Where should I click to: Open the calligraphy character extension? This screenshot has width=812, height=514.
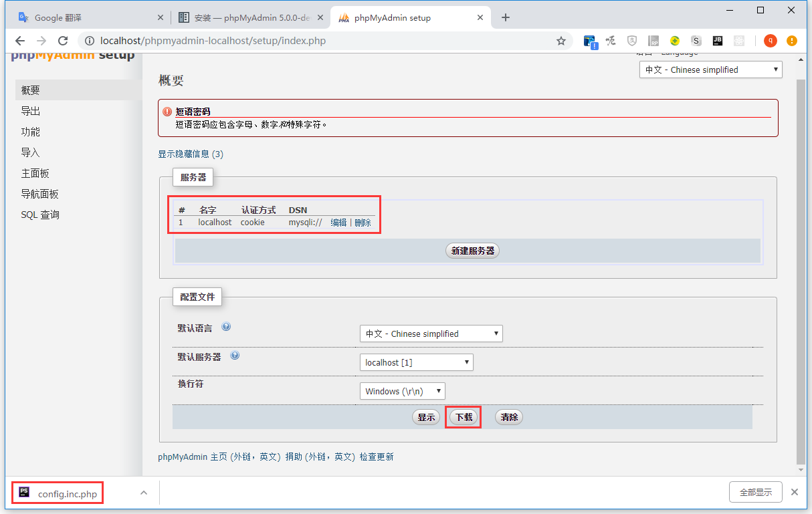(611, 41)
